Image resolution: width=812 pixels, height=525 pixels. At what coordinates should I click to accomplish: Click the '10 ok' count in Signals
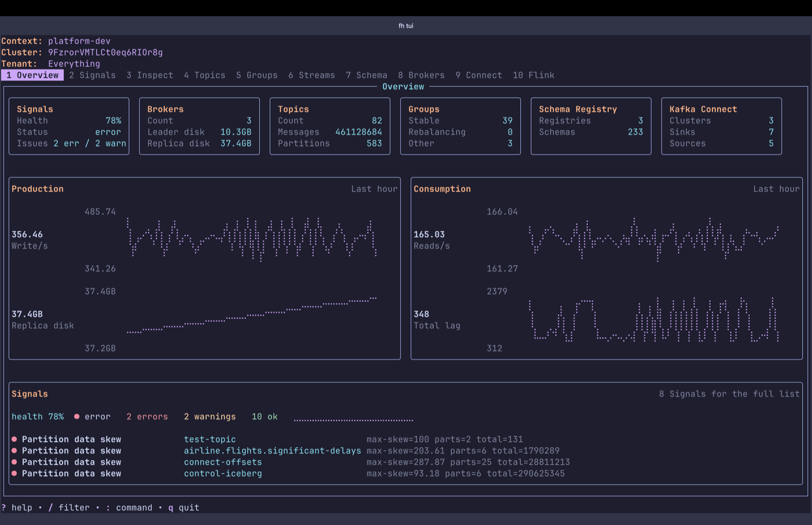(x=264, y=416)
